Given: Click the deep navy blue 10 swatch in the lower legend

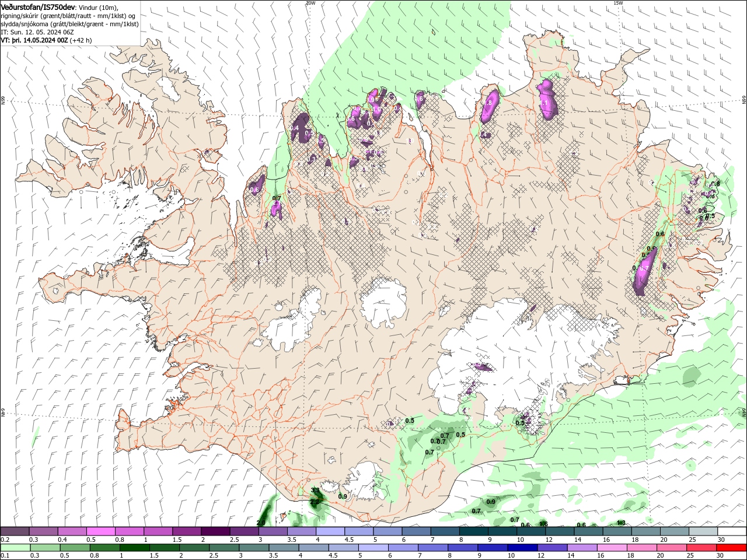Looking at the screenshot, I should [x=522, y=548].
